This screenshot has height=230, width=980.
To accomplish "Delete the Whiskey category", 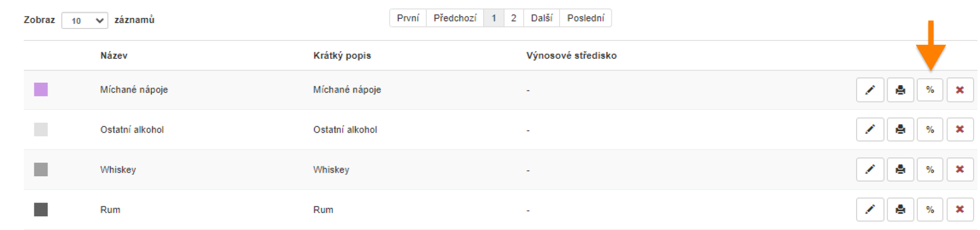I will [960, 169].
